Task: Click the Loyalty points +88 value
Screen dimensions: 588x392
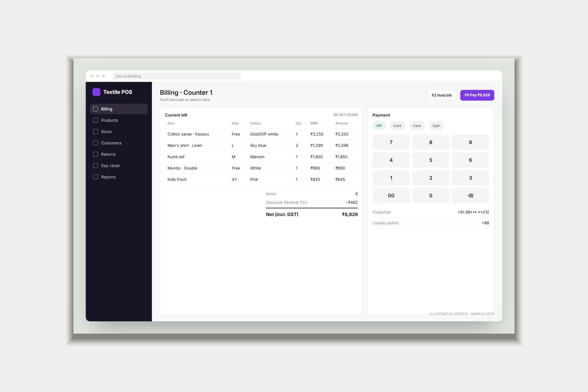Action: (485, 223)
